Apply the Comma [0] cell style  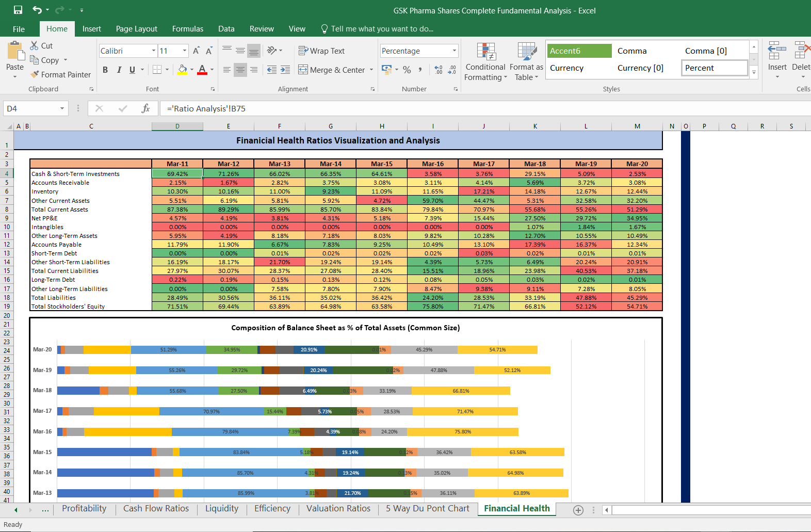click(x=715, y=51)
